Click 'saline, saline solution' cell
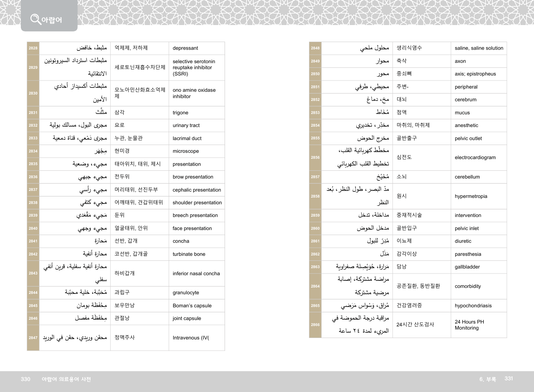The width and height of the screenshot is (534, 392). (x=479, y=48)
